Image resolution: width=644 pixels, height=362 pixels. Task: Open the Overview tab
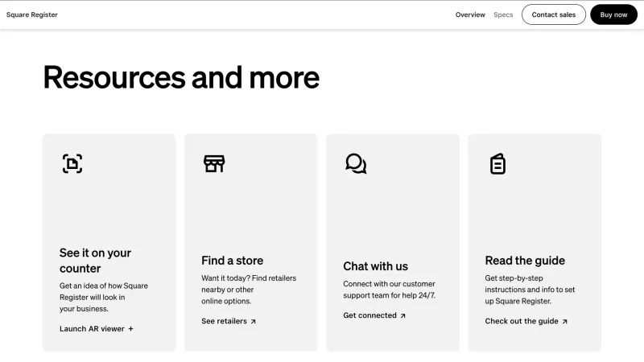pos(470,14)
